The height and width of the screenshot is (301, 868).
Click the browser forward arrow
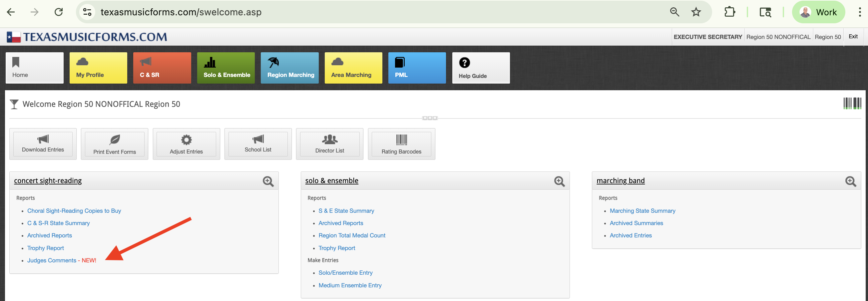tap(34, 12)
